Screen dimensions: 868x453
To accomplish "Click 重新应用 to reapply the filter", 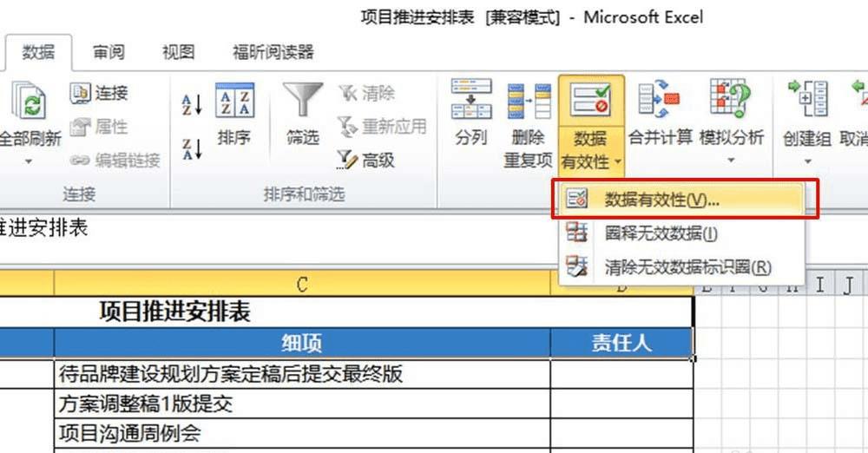I will 382,127.
